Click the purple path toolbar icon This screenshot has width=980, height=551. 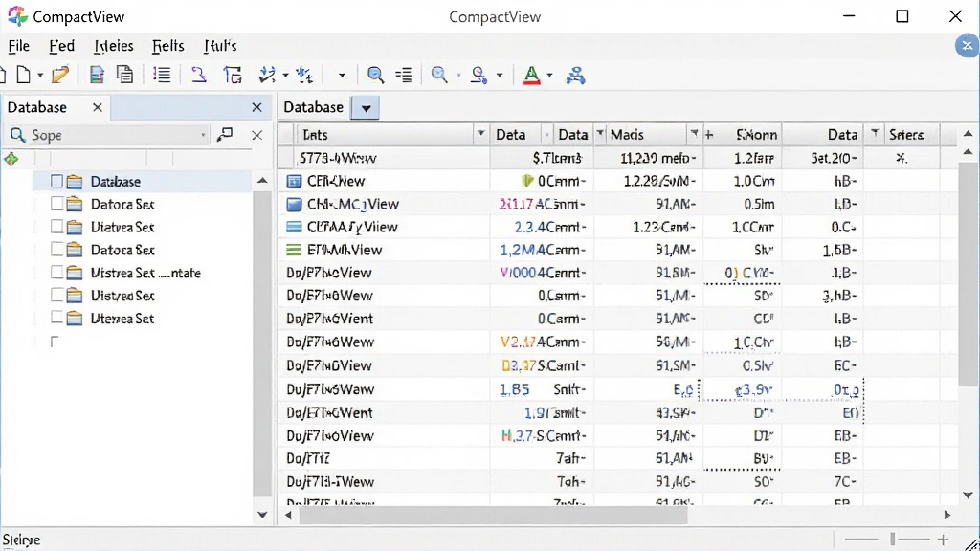coord(198,75)
